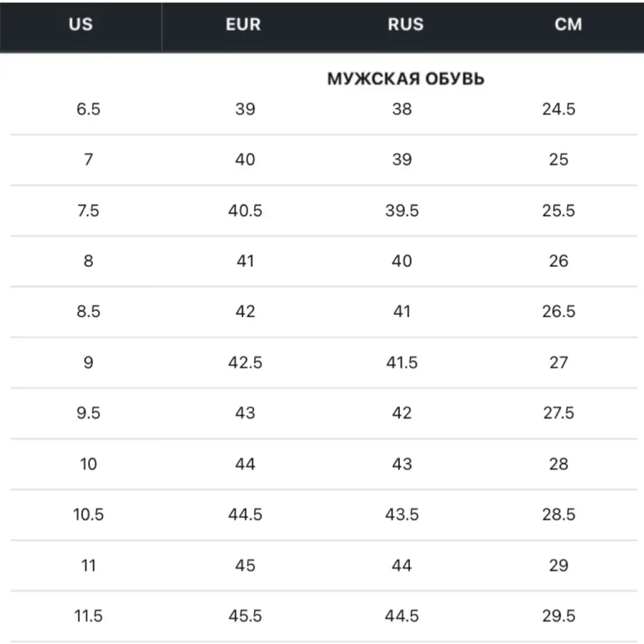Select US size 6.5 cell

88,109
